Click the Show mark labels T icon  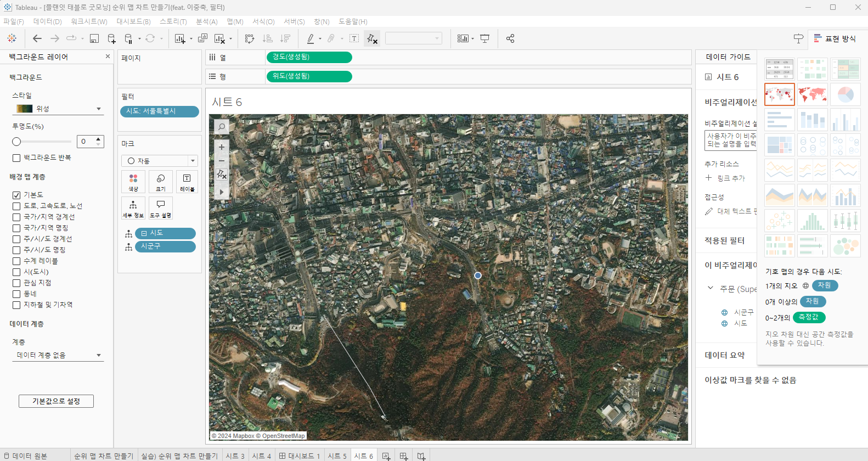[354, 38]
